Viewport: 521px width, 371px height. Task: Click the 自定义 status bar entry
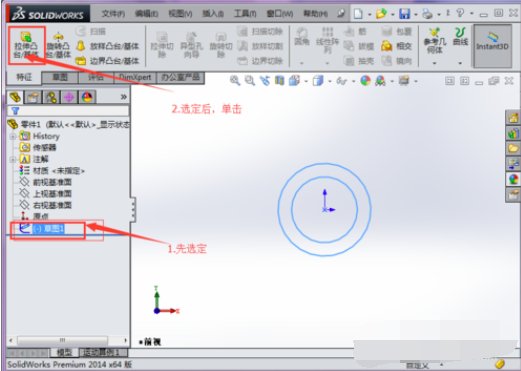point(418,365)
